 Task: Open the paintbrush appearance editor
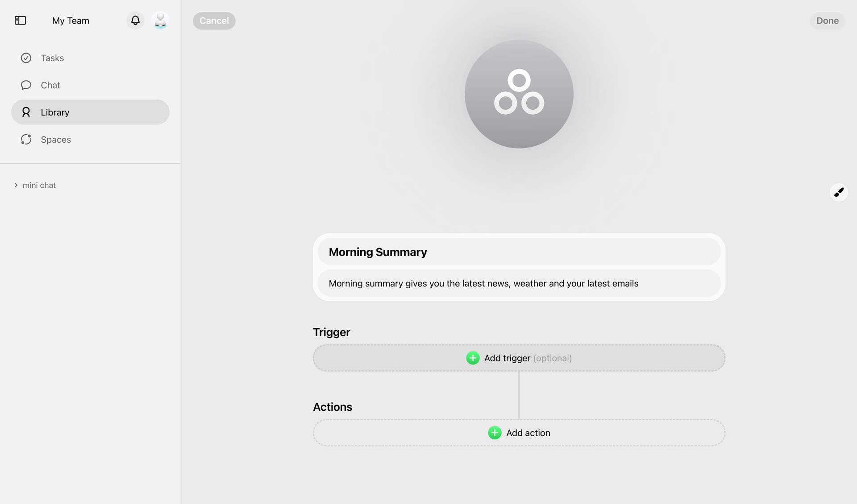[839, 192]
